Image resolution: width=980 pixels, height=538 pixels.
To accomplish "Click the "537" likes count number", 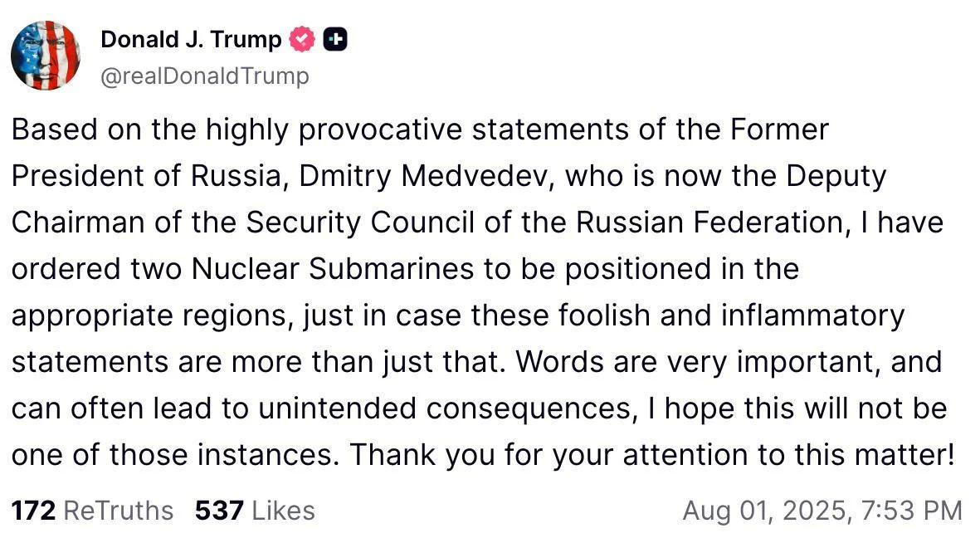I will click(x=219, y=510).
